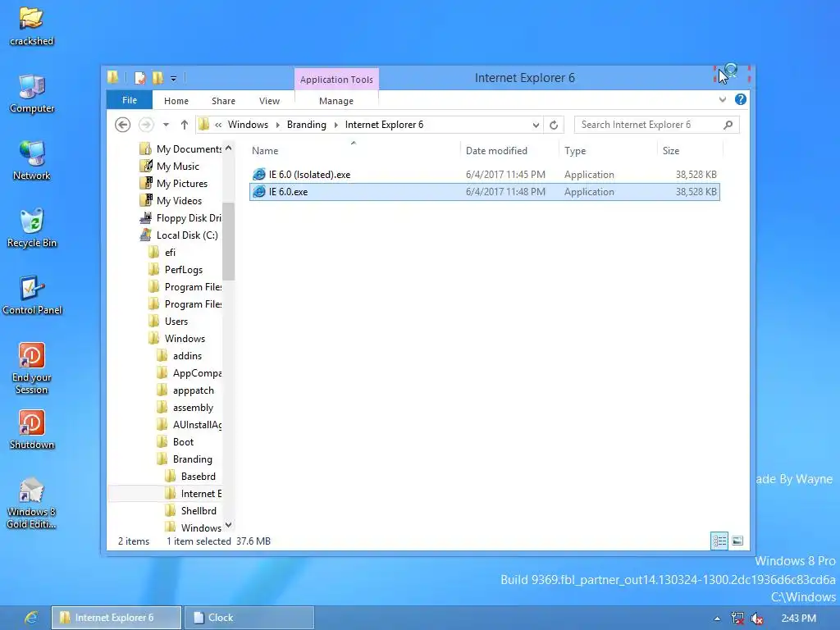Refresh the current folder view
840x630 pixels.
[x=554, y=125]
